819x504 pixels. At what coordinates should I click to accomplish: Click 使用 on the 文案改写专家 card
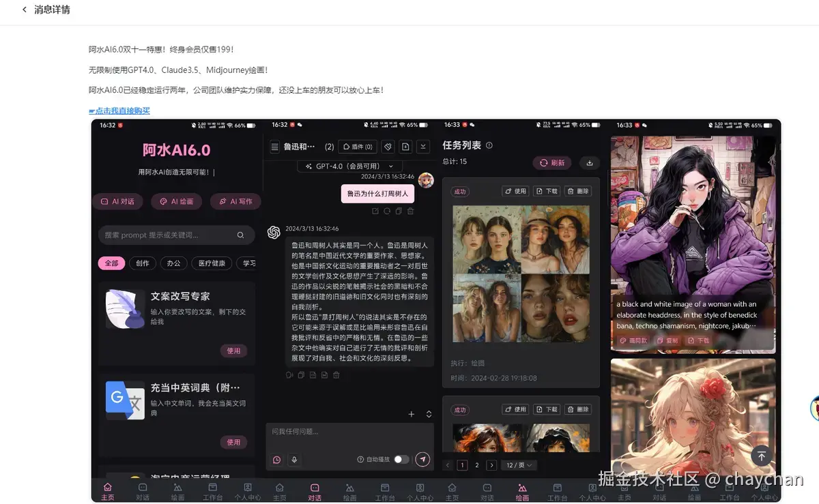coord(233,351)
